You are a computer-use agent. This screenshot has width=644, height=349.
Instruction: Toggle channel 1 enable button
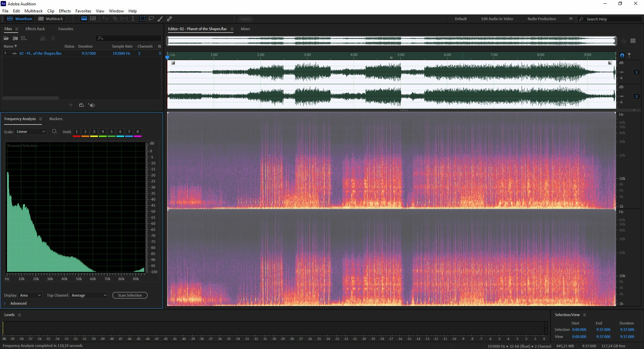pos(636,72)
